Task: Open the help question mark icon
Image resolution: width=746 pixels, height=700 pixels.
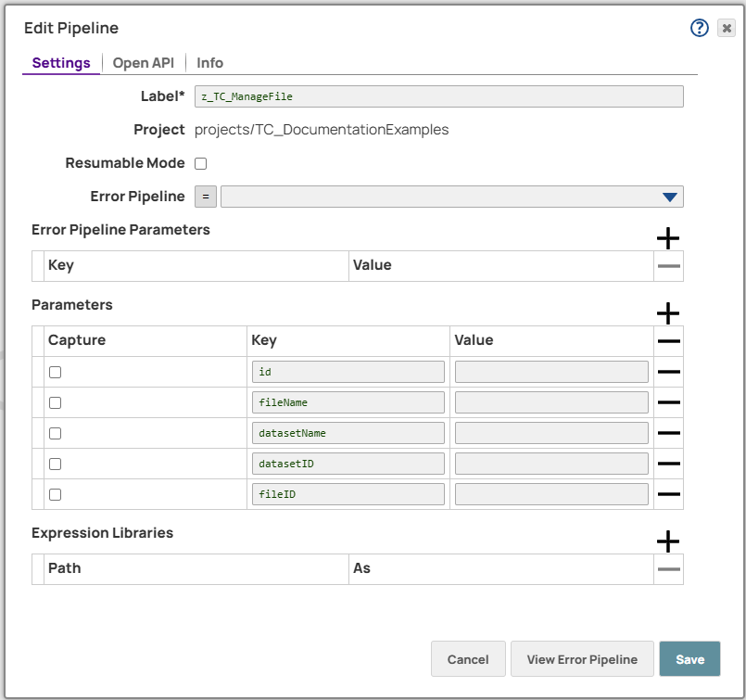Action: [x=699, y=28]
